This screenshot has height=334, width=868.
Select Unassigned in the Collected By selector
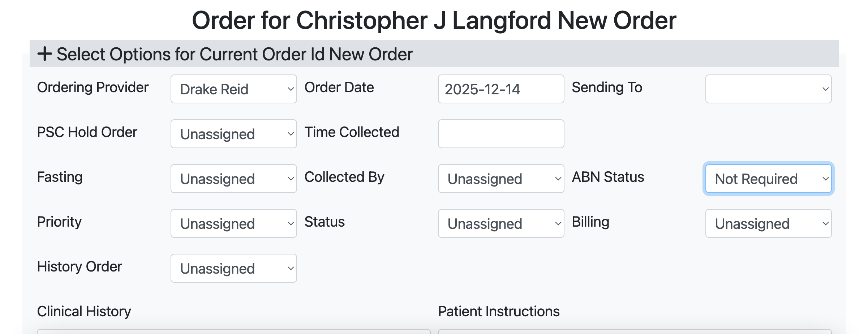[x=500, y=179]
